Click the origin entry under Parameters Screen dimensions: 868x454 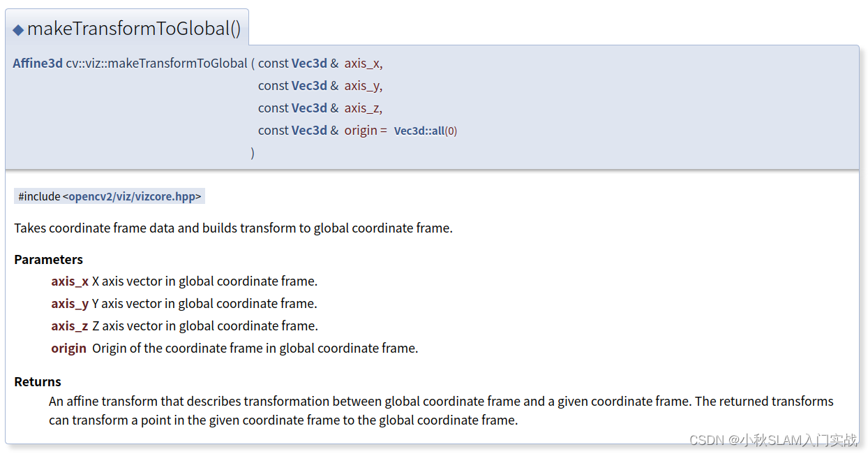[68, 348]
